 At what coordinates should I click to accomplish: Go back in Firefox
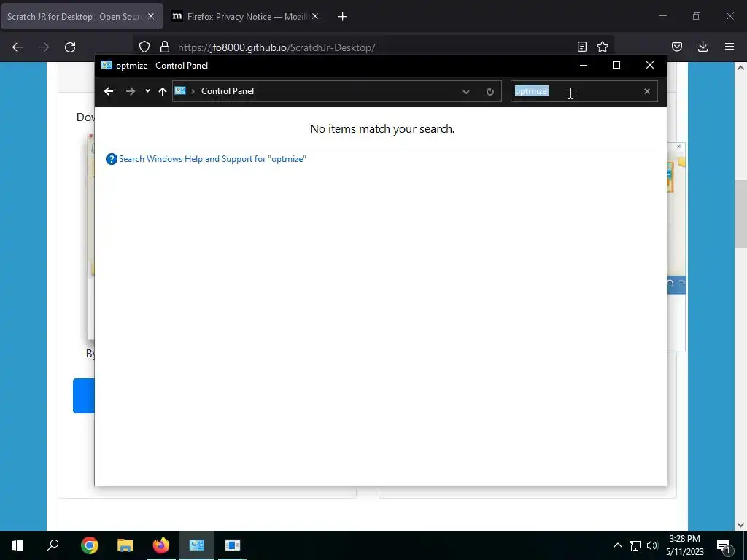click(x=18, y=47)
